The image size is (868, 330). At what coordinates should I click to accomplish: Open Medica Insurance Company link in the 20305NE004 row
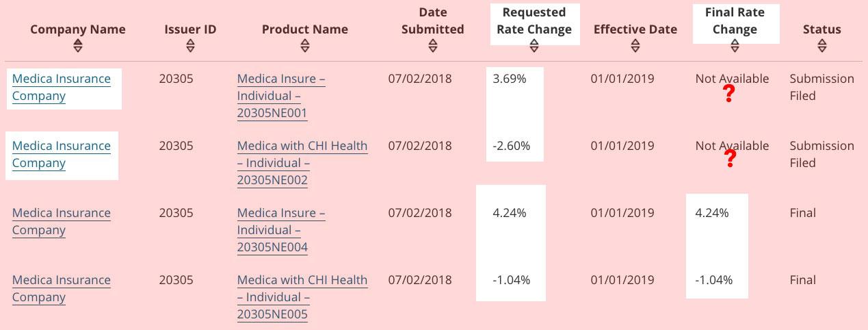(62, 221)
